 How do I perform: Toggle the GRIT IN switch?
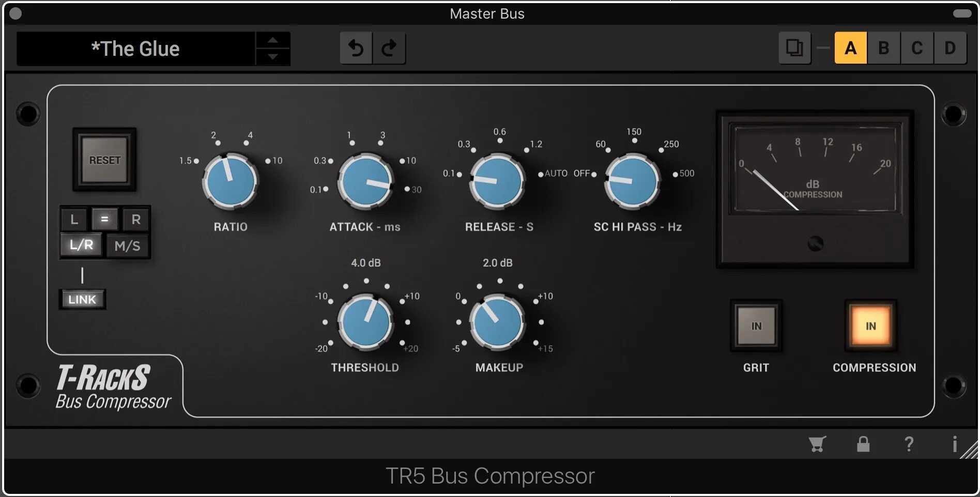(756, 326)
